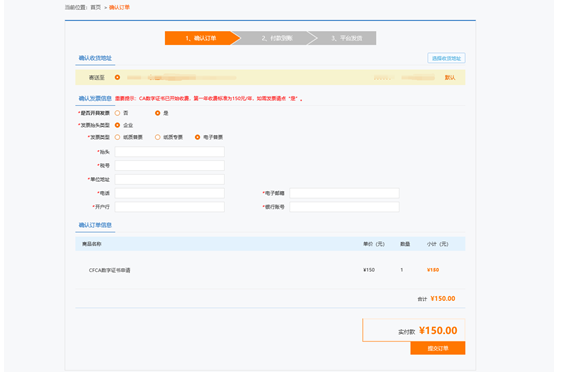Click the 确认发票信息 section heading
The image size is (578, 373).
coord(95,98)
